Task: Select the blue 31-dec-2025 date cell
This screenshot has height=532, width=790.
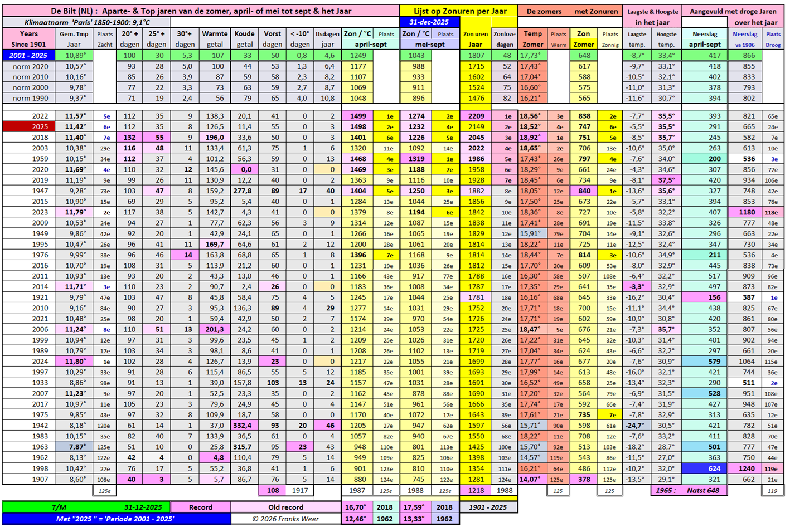Action: [x=429, y=22]
